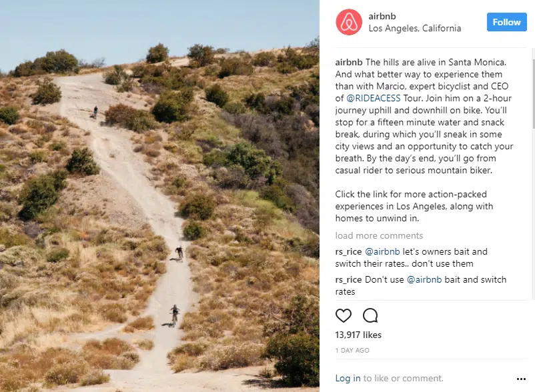This screenshot has width=535, height=392.
Task: Click the Airbnb logo profile picture
Action: [349, 22]
